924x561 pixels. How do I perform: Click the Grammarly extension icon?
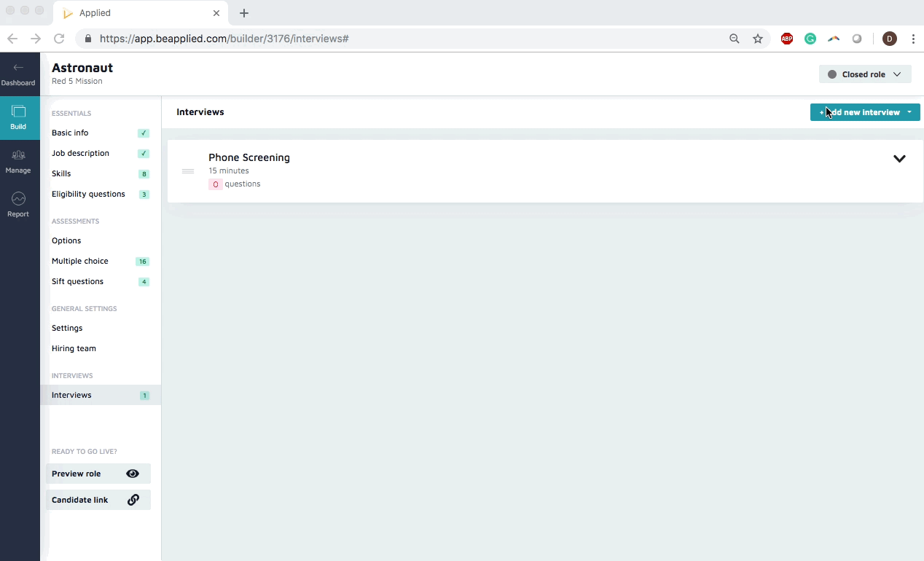(810, 39)
